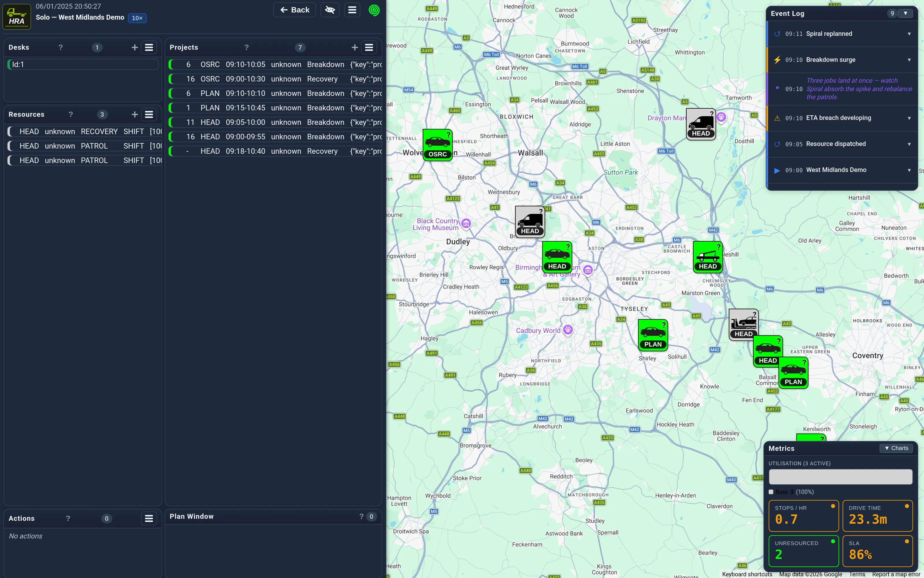The height and width of the screenshot is (578, 924).
Task: Select the PLAN car marker near Balsall Common
Action: coord(793,373)
